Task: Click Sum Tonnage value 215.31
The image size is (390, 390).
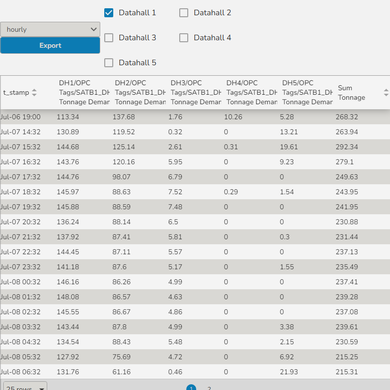Action: point(347,372)
